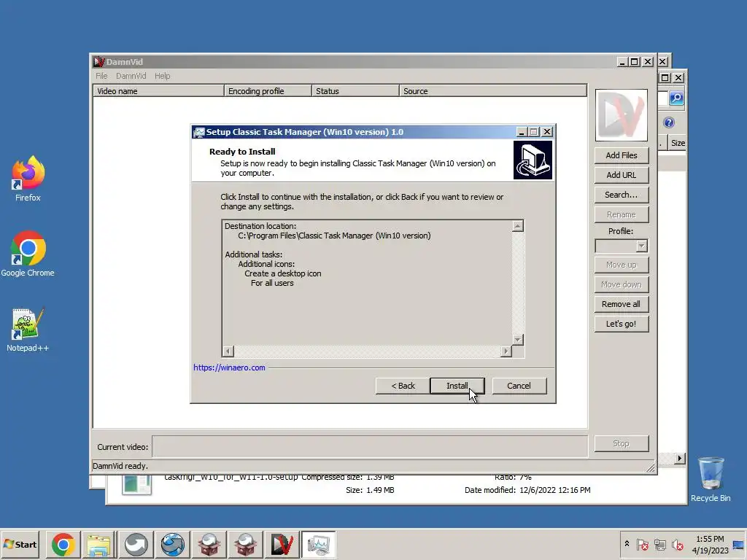Click Add Files in DamnVid
Screen dimensions: 747x560
click(622, 155)
